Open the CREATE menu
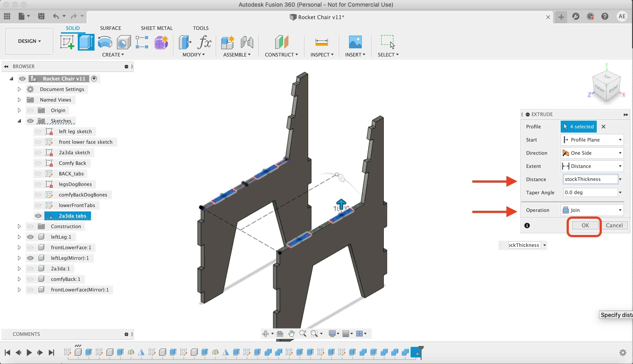633x364 pixels. [x=113, y=55]
